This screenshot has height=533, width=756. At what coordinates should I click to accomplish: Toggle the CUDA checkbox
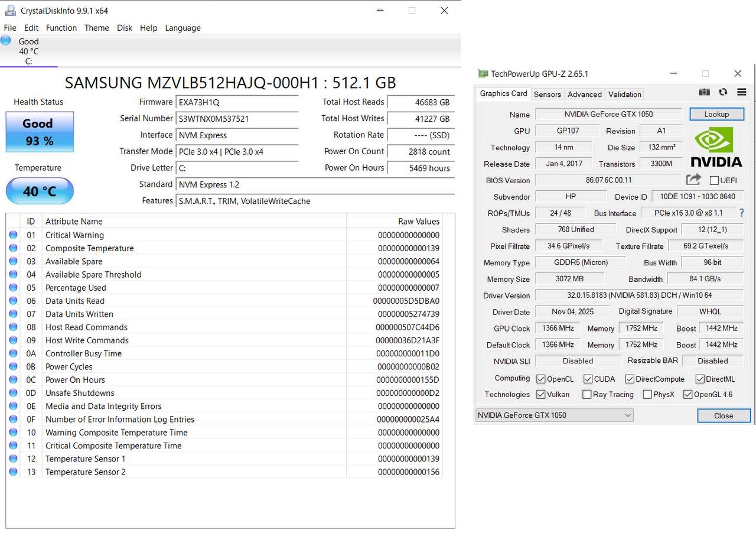588,379
